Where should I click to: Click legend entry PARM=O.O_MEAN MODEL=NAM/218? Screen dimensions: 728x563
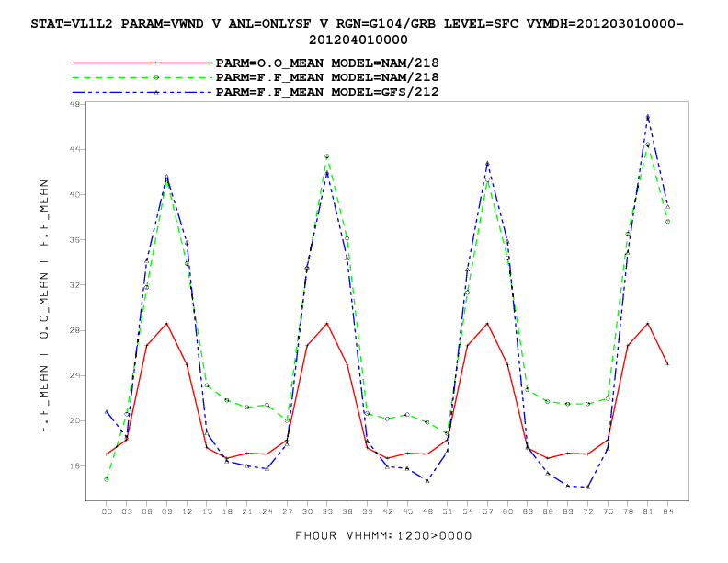pos(327,63)
